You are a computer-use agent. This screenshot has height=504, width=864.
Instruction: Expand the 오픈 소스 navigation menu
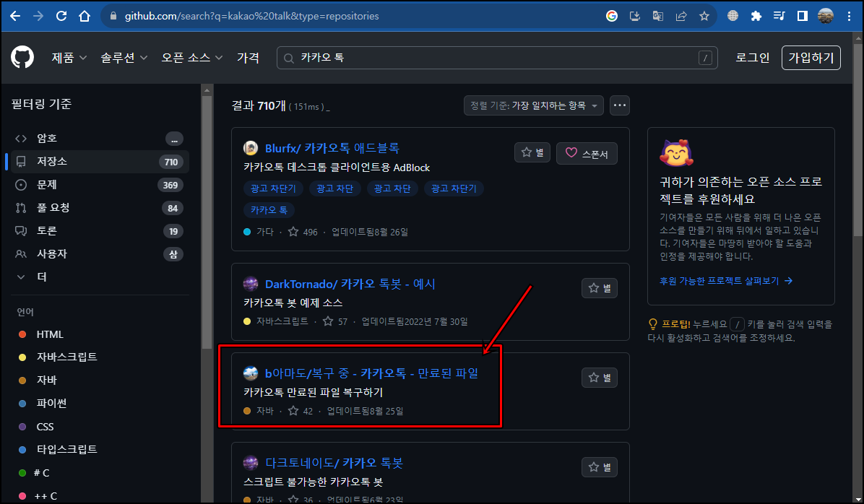coord(191,58)
